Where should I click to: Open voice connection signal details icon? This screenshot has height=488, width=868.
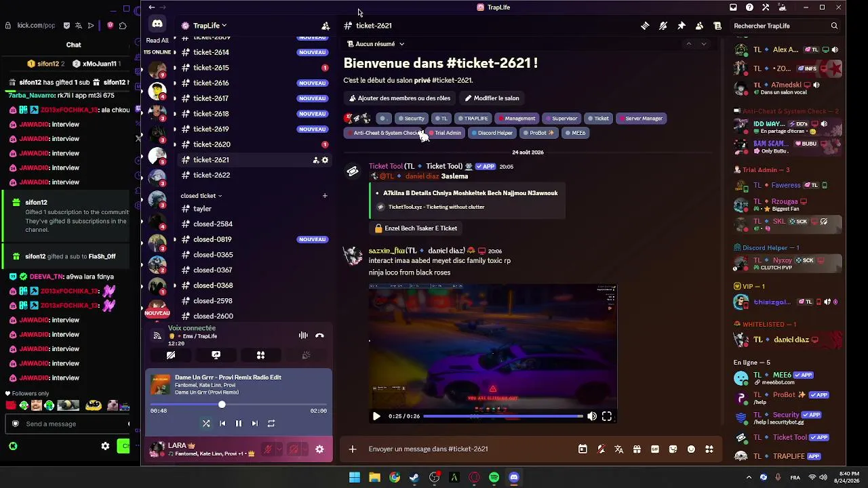[157, 336]
